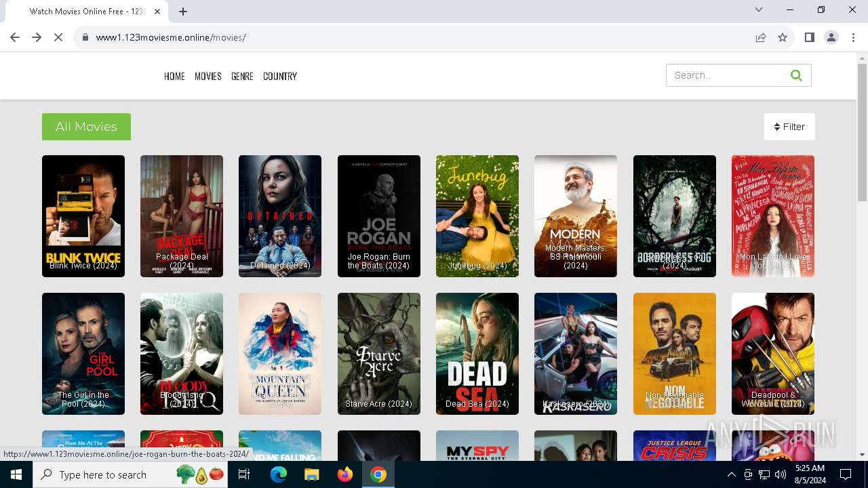The width and height of the screenshot is (868, 488).
Task: Open COUNTRY navigation menu
Action: (x=280, y=77)
